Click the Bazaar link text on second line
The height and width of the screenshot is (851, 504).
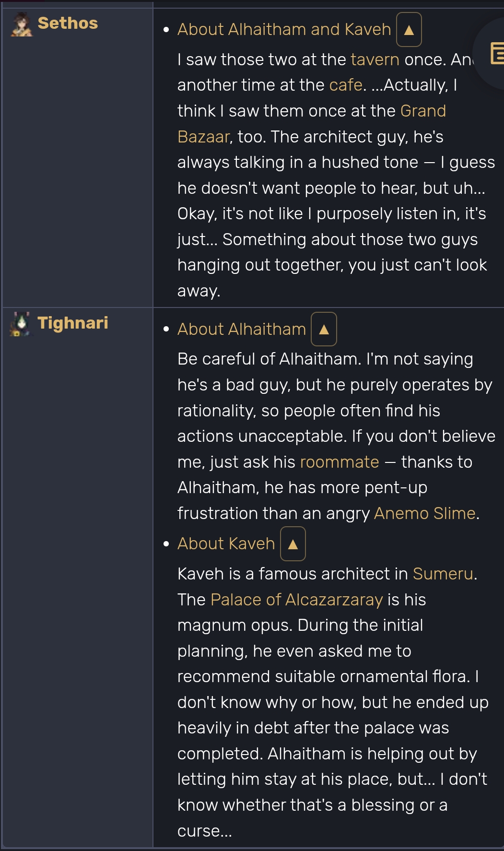coord(203,137)
